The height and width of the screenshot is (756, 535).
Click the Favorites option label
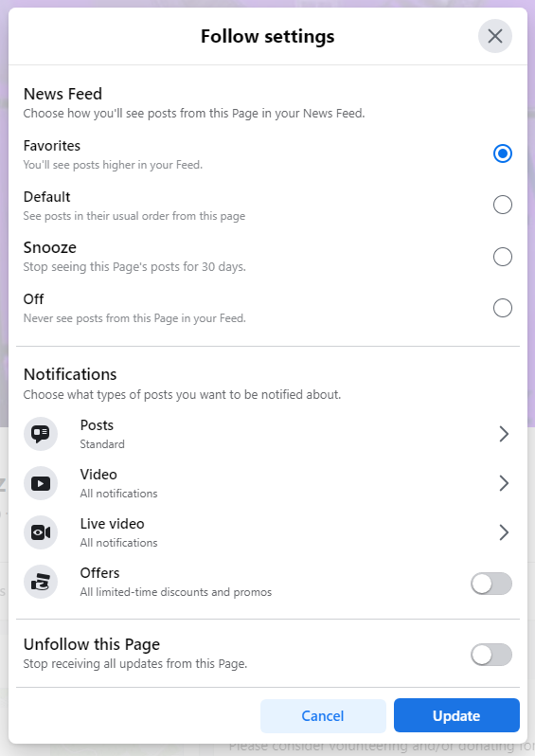pyautogui.click(x=51, y=146)
